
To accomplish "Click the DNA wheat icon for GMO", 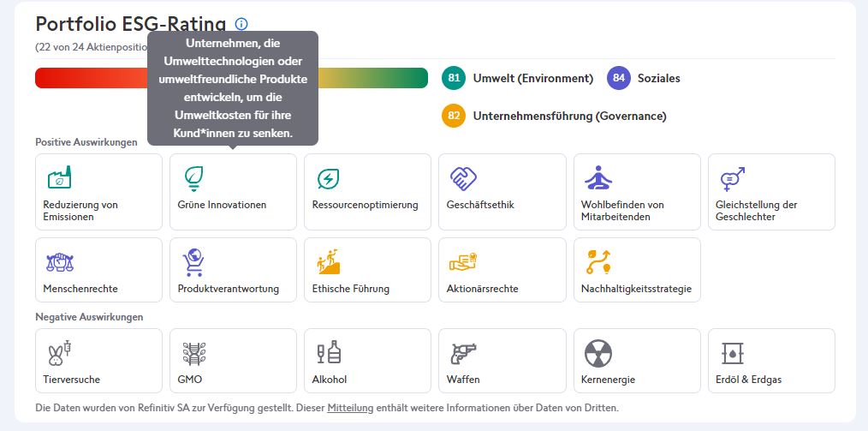I will [194, 353].
